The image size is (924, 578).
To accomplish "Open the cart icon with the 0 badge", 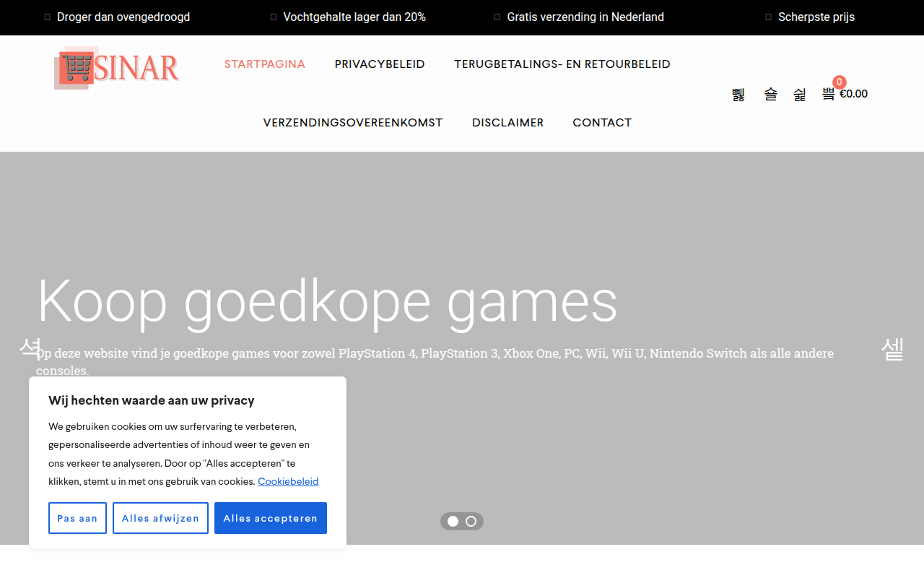I will (829, 93).
